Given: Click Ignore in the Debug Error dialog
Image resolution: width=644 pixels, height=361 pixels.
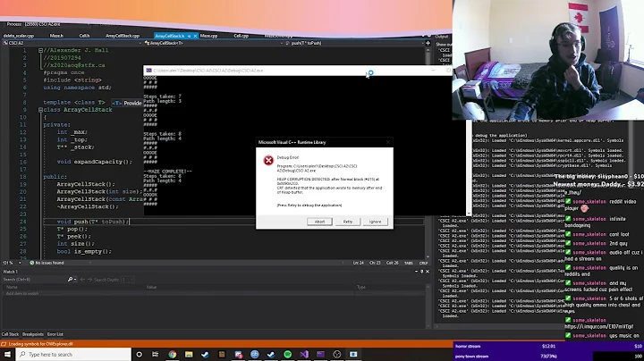Looking at the screenshot, I should (375, 222).
